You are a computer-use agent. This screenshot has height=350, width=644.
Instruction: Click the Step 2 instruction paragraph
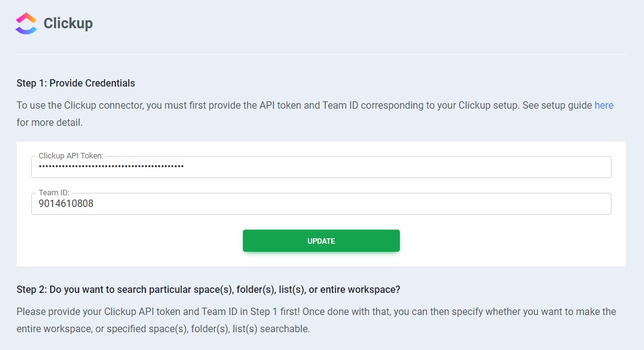[316, 312]
